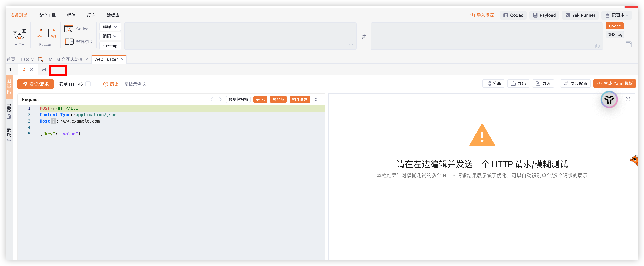
Task: Open the 数据库 menu item
Action: [x=113, y=15]
